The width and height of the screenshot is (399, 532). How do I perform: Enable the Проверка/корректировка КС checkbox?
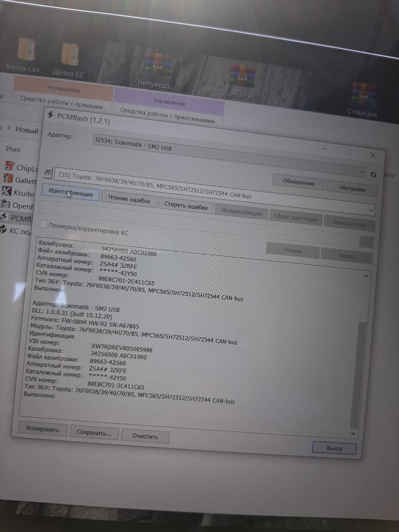coord(43,224)
